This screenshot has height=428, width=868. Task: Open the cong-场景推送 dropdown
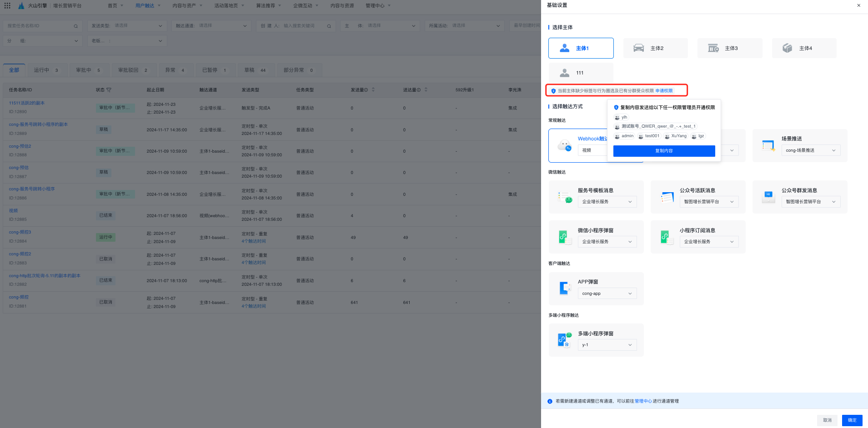pyautogui.click(x=811, y=150)
